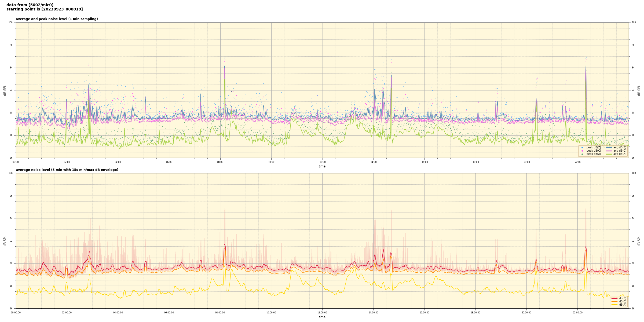Click the 22:00 tick label on top chart
This screenshot has width=644, height=322.
tap(578, 162)
